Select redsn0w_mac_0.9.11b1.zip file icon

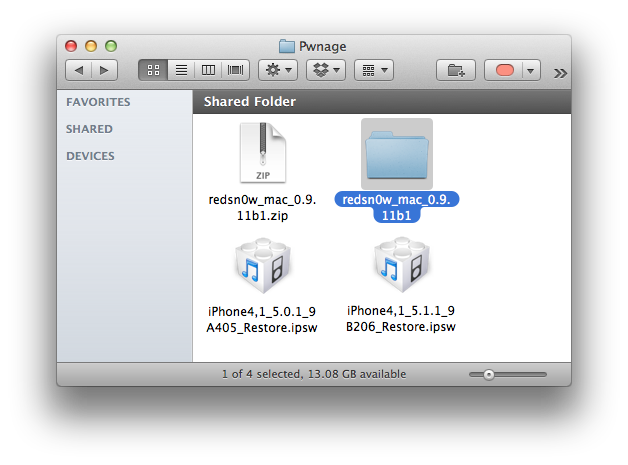click(262, 153)
